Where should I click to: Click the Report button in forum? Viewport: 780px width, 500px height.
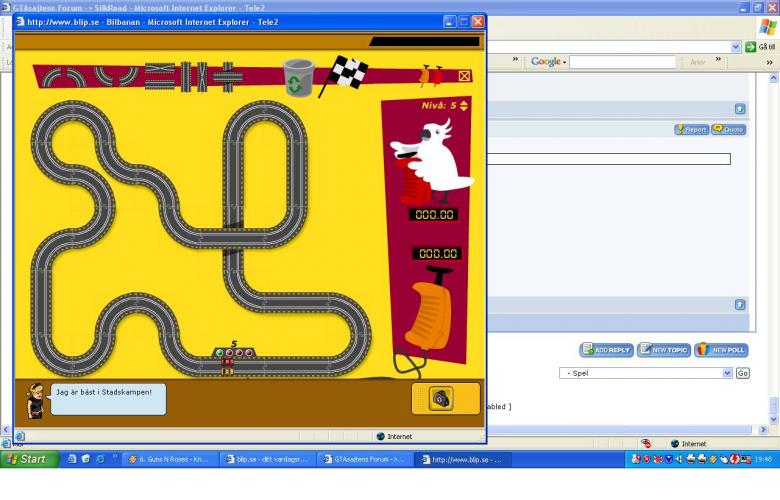click(x=691, y=129)
